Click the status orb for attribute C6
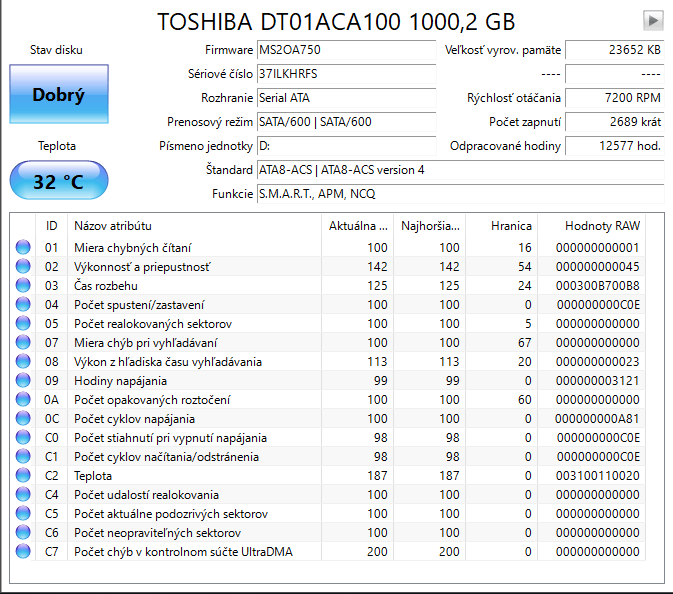The image size is (673, 594). 23,532
